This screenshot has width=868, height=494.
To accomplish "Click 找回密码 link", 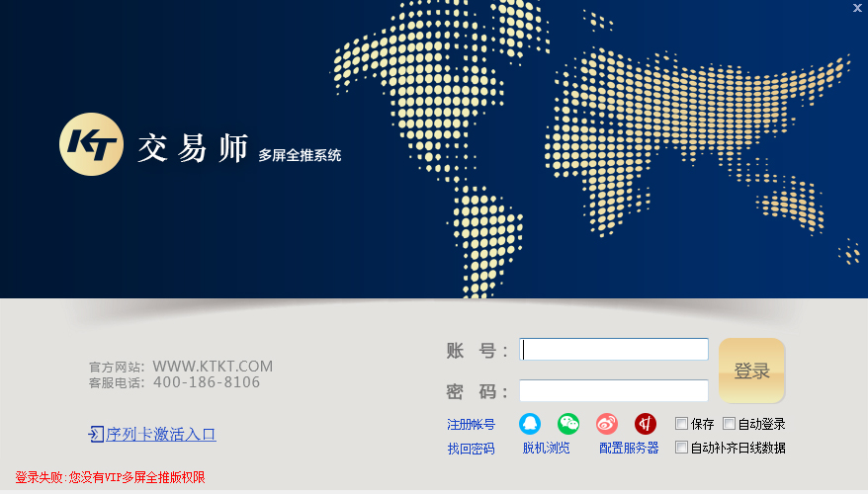I will point(472,449).
